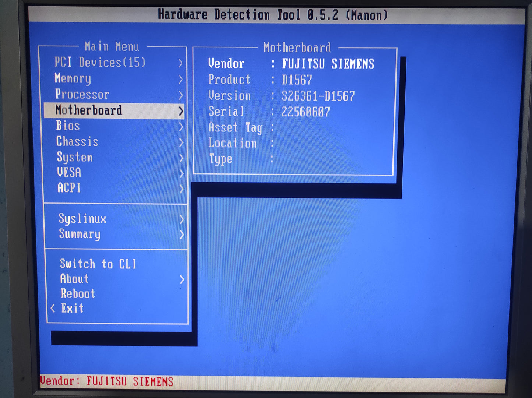The image size is (532, 398).
Task: Open the Summary menu item
Action: [x=80, y=234]
